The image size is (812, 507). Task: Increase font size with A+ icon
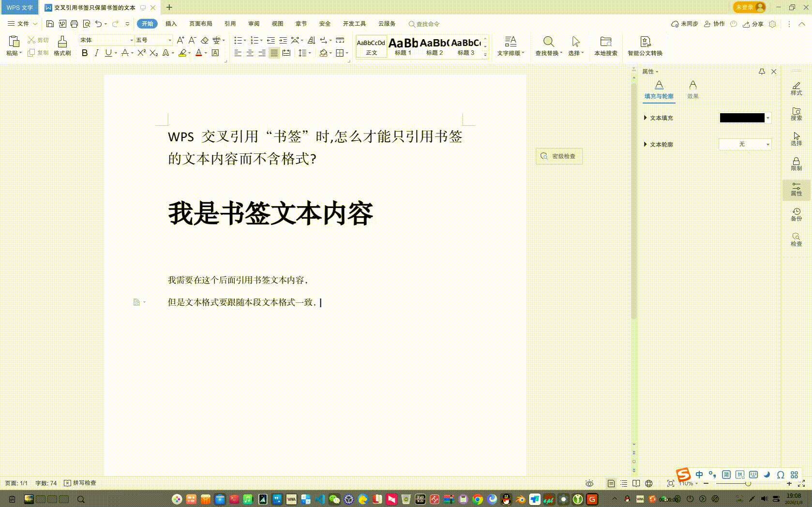click(180, 40)
